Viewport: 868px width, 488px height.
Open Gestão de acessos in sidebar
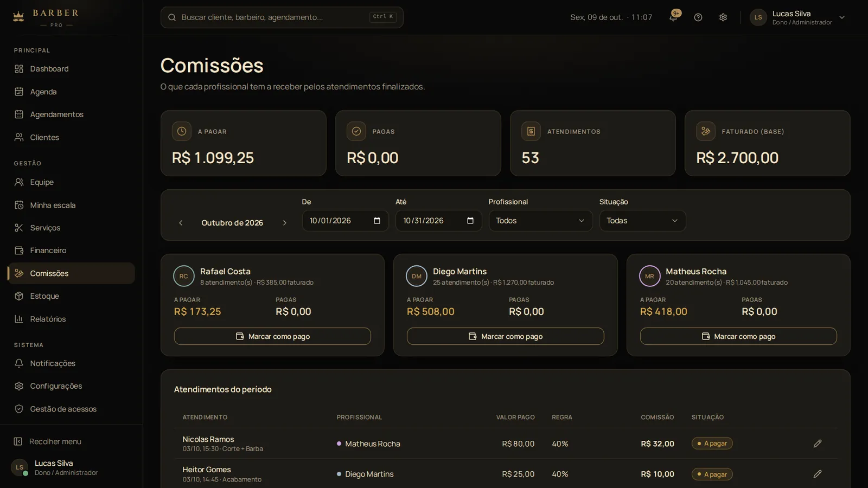(x=71, y=409)
